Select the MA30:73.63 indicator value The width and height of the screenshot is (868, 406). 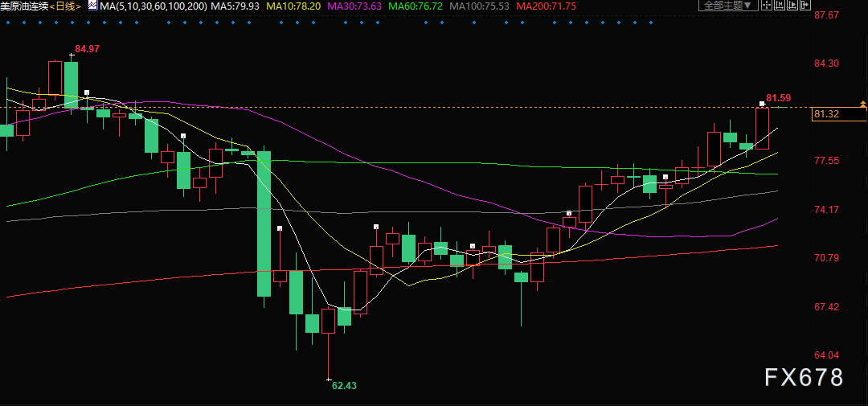pos(355,6)
